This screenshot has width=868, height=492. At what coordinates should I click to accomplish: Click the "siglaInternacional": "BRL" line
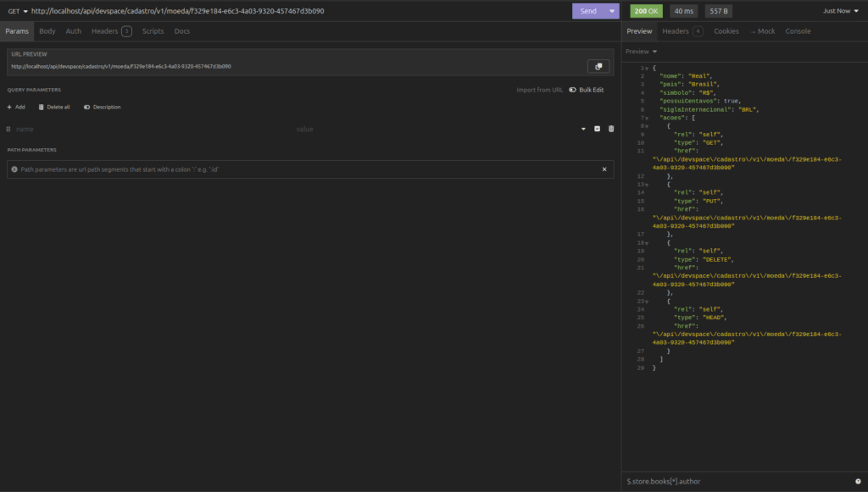709,109
